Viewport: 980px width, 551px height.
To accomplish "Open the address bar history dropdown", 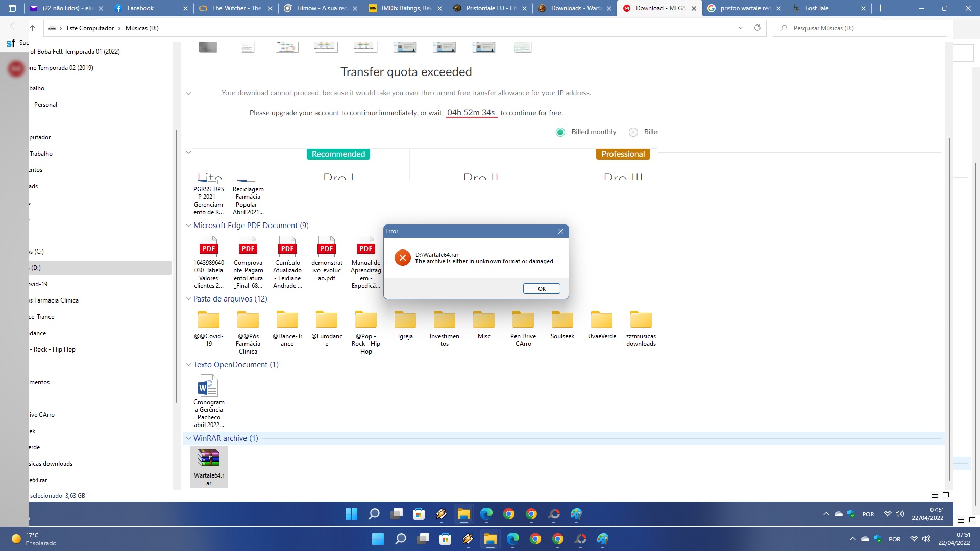I will coord(741,28).
